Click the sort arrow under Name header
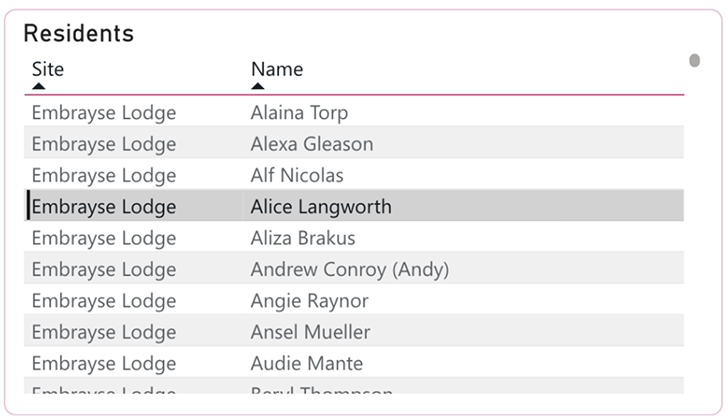728x420 pixels. pos(257,87)
